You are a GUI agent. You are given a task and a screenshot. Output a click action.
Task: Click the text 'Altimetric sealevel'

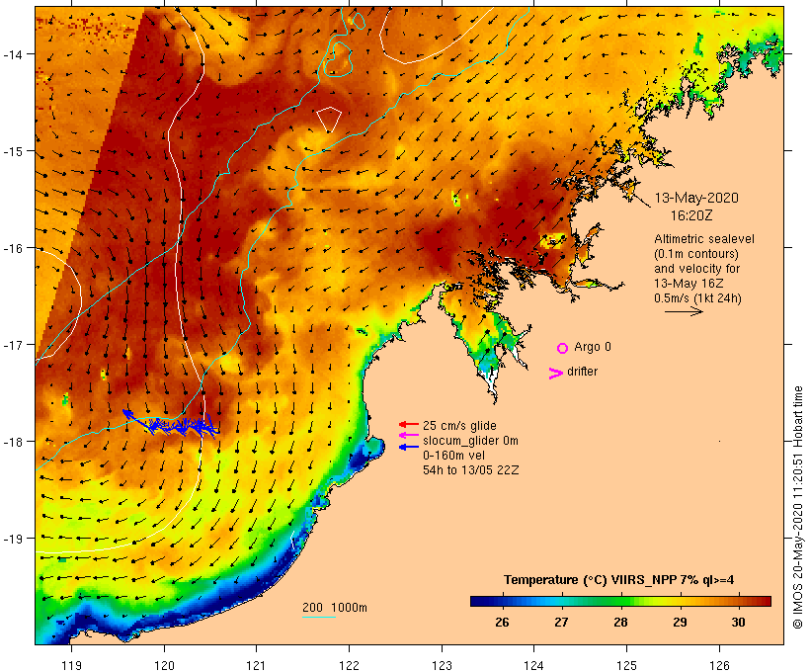[x=704, y=239]
